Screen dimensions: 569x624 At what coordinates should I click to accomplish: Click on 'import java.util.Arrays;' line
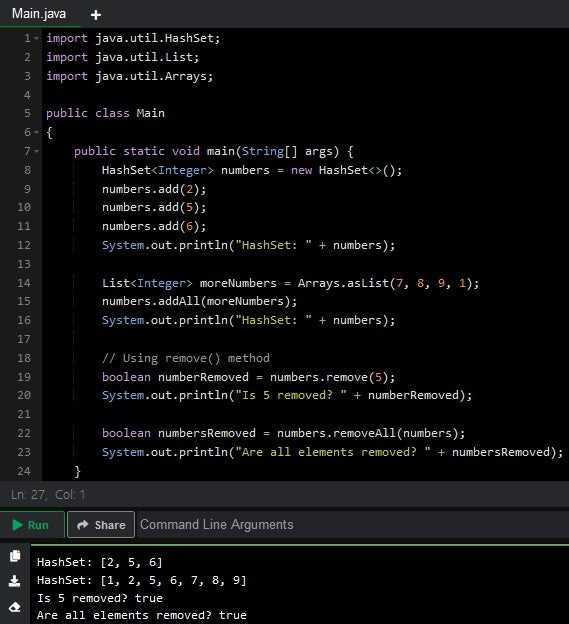(130, 76)
